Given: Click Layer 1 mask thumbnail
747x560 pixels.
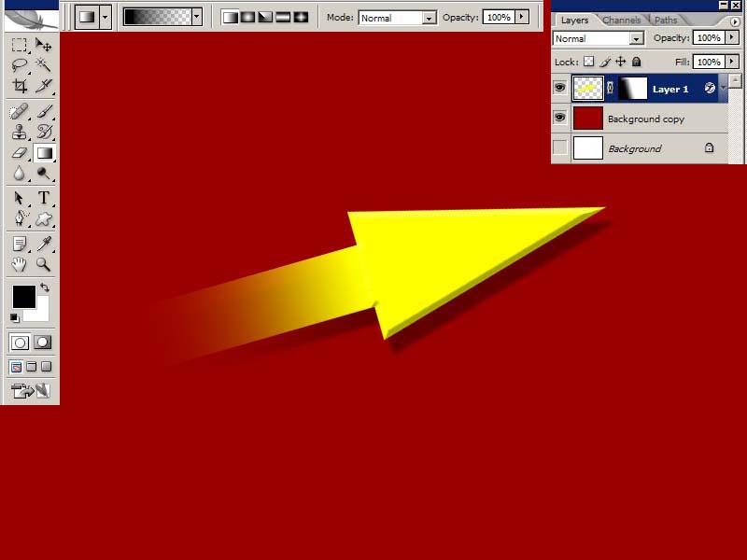Looking at the screenshot, I should (633, 89).
